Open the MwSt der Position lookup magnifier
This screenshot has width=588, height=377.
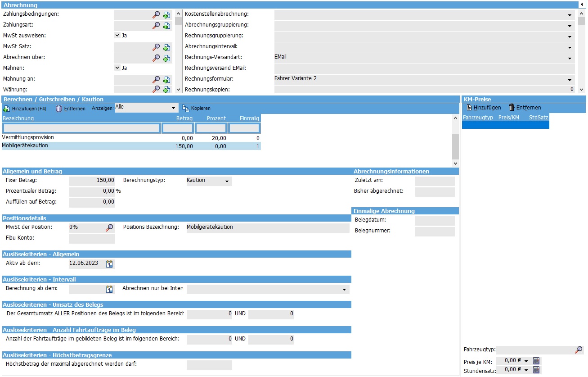(109, 228)
